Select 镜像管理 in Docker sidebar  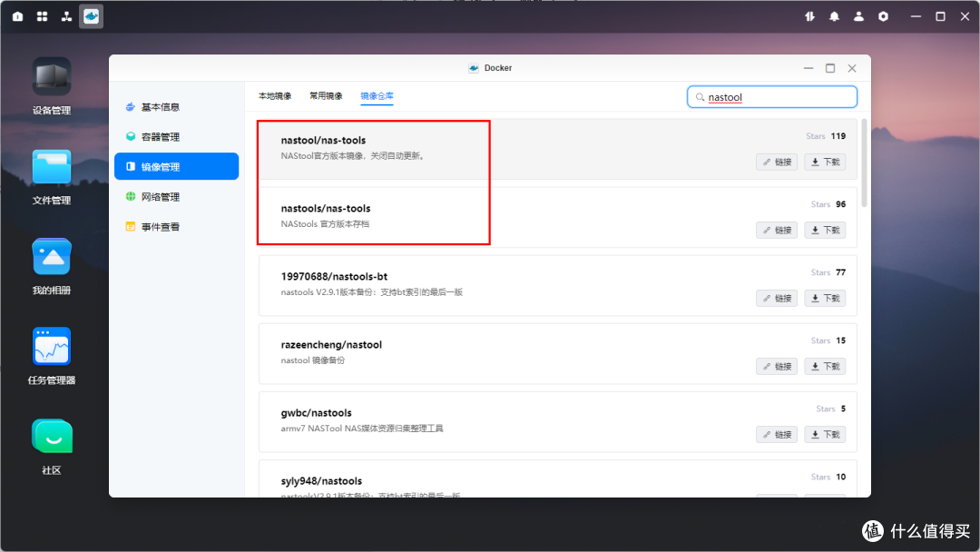[x=176, y=166]
